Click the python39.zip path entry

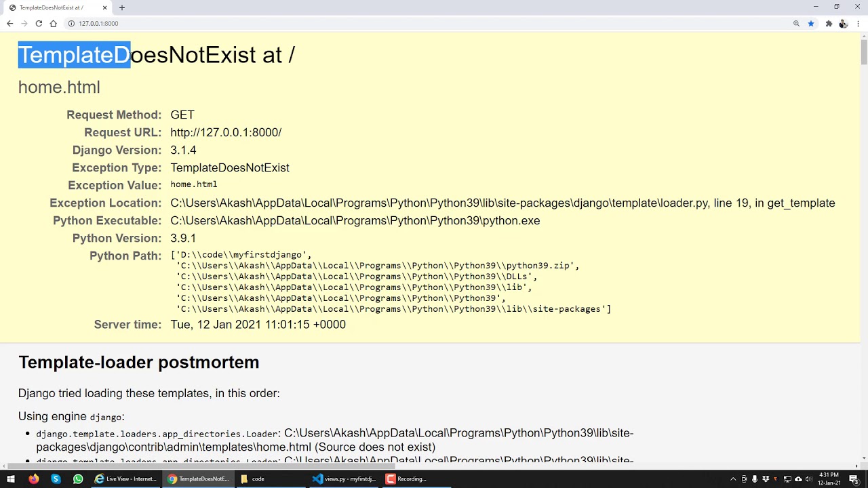376,266
